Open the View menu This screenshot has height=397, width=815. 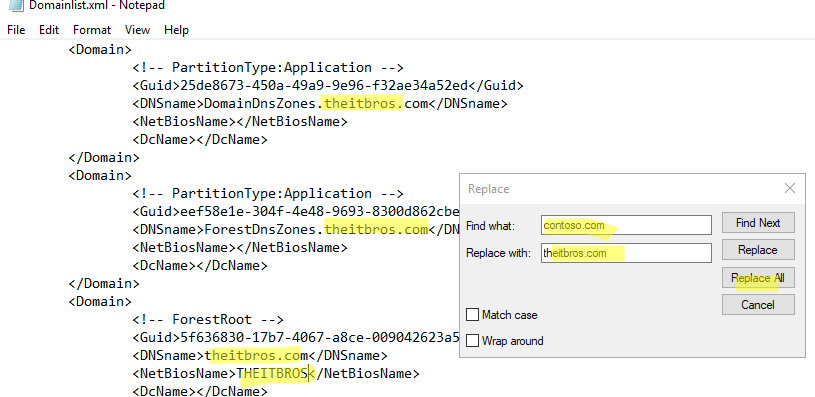137,30
